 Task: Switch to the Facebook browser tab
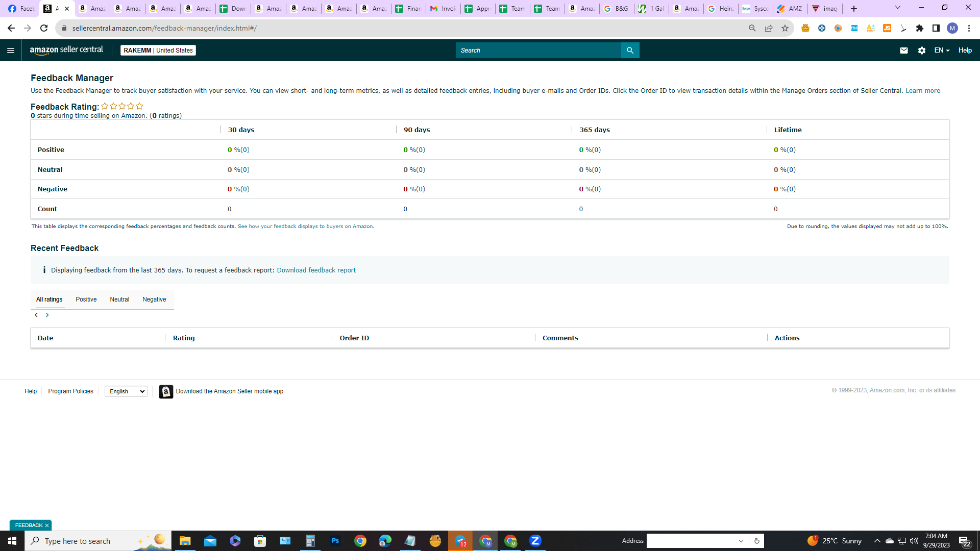coord(20,9)
